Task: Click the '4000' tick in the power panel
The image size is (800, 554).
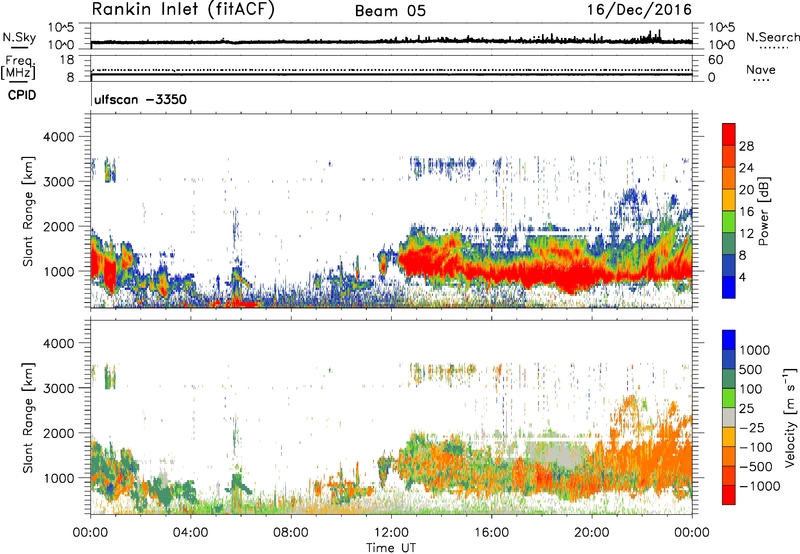Action: tap(58, 137)
